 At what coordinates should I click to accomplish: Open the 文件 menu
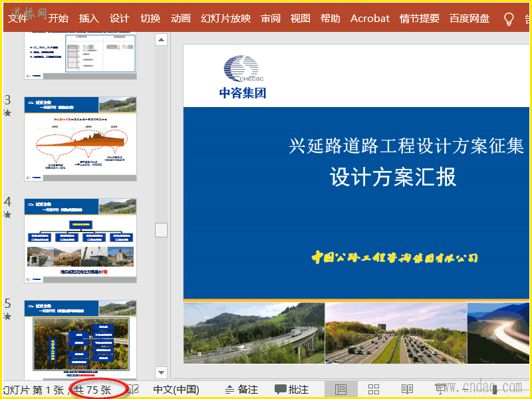pos(18,19)
